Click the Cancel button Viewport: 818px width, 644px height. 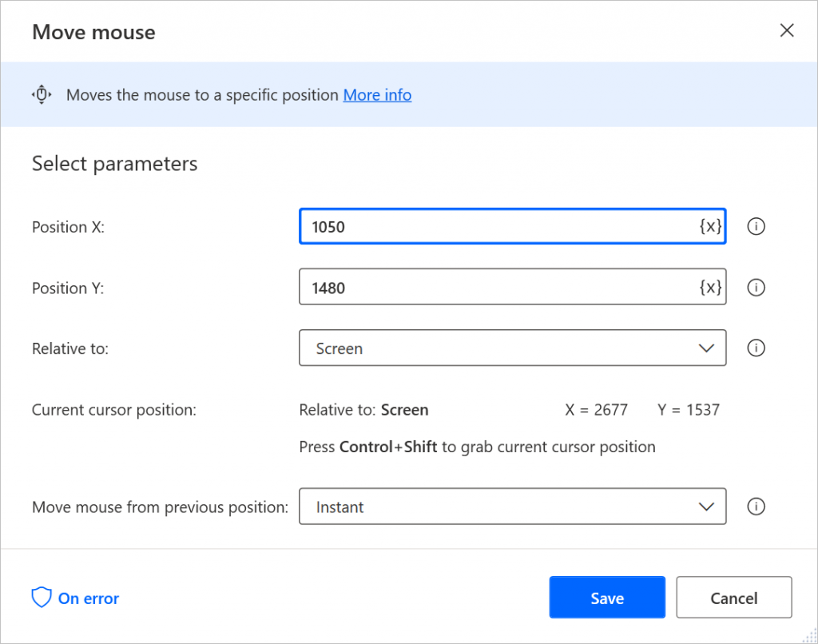(x=733, y=598)
